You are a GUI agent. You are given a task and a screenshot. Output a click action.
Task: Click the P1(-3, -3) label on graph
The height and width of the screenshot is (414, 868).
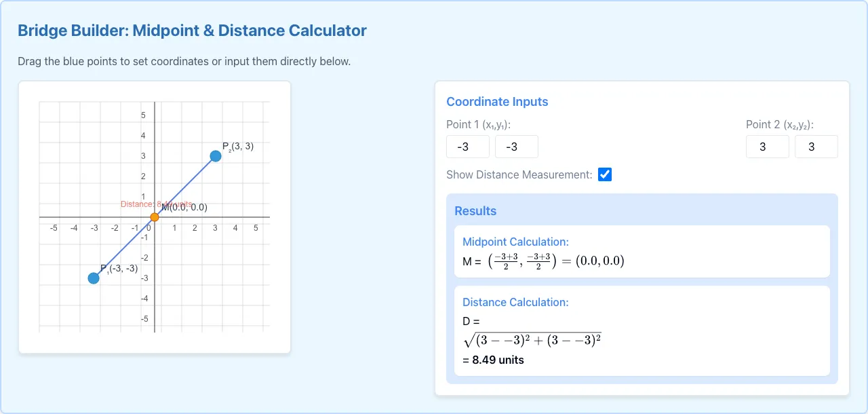point(119,269)
